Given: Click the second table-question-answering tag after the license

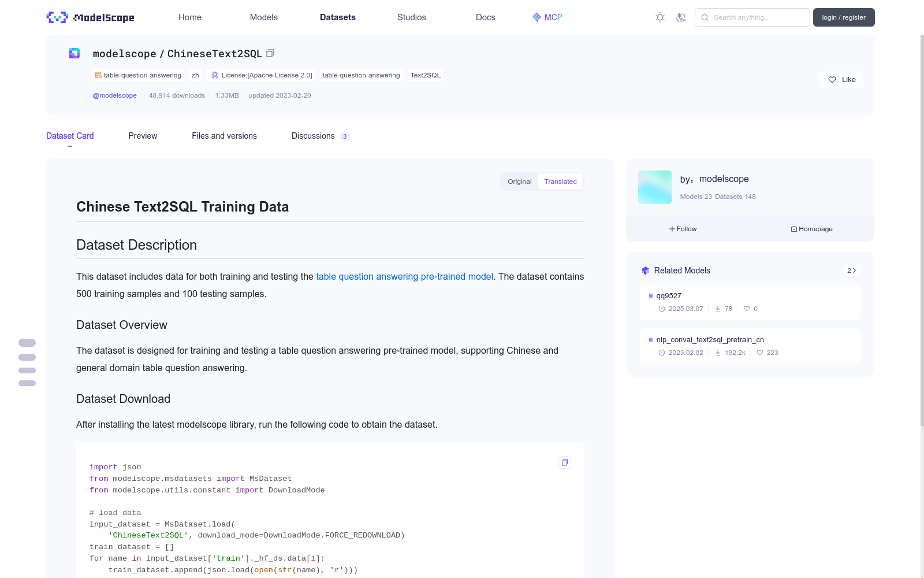Looking at the screenshot, I should pyautogui.click(x=361, y=75).
